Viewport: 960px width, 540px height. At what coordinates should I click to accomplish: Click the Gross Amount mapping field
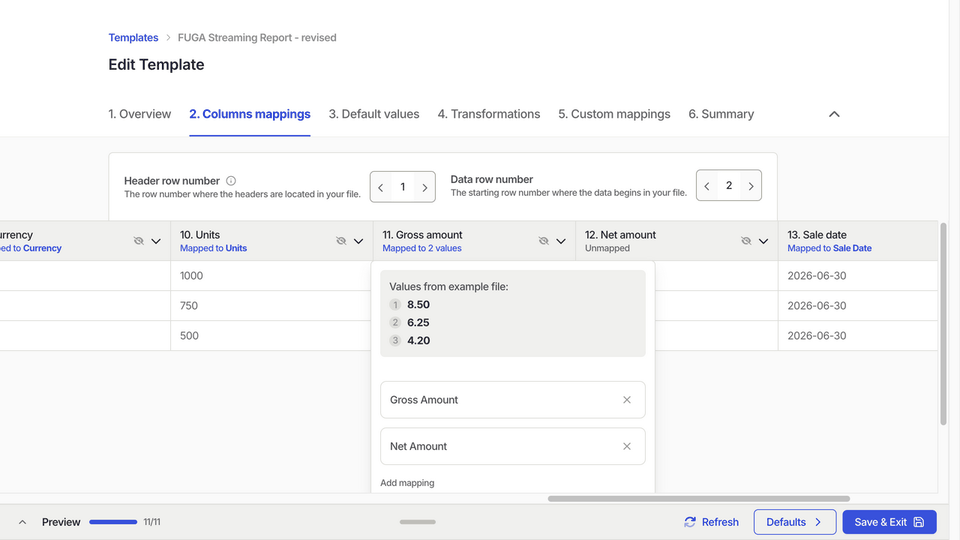pos(512,400)
